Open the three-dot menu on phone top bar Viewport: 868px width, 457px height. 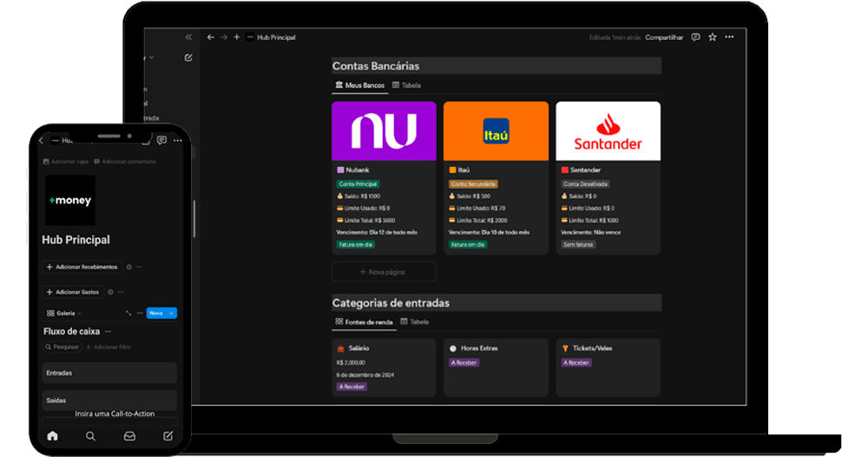[x=177, y=141]
